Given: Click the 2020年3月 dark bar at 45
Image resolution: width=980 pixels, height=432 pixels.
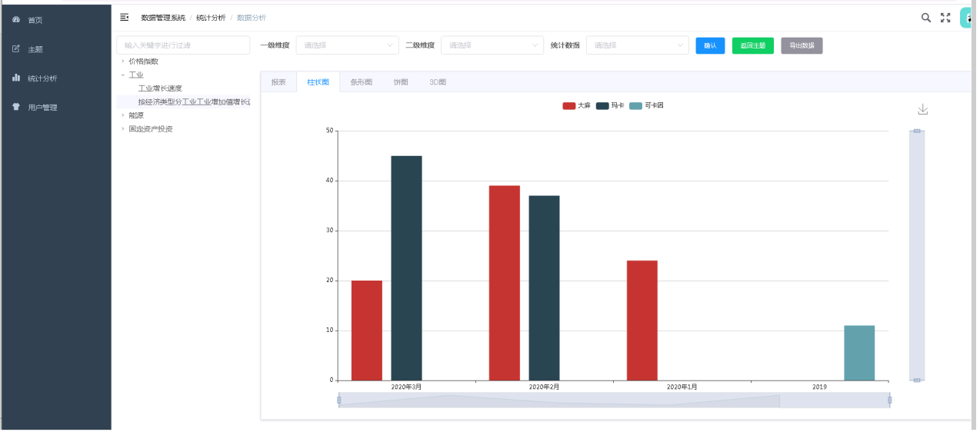Looking at the screenshot, I should [406, 268].
